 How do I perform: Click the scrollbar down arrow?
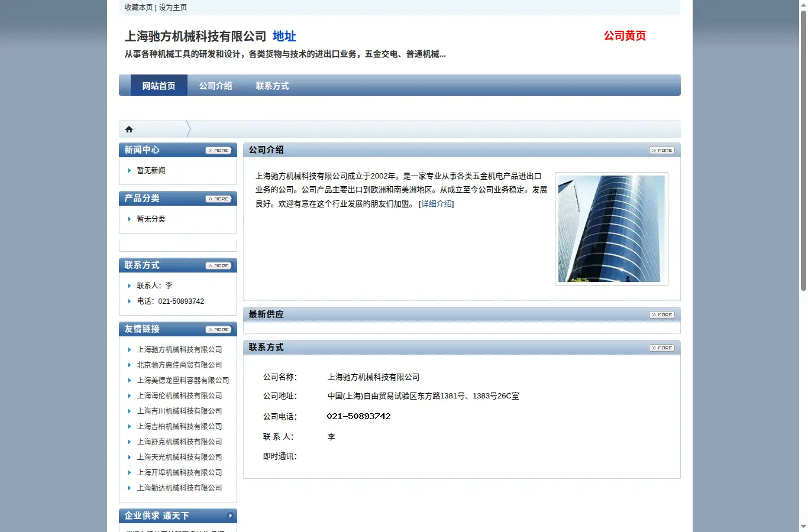click(803, 527)
